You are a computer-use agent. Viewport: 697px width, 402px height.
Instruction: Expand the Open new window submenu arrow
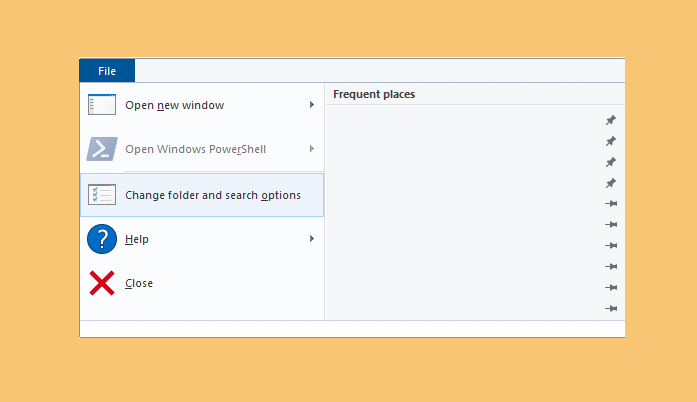(312, 105)
